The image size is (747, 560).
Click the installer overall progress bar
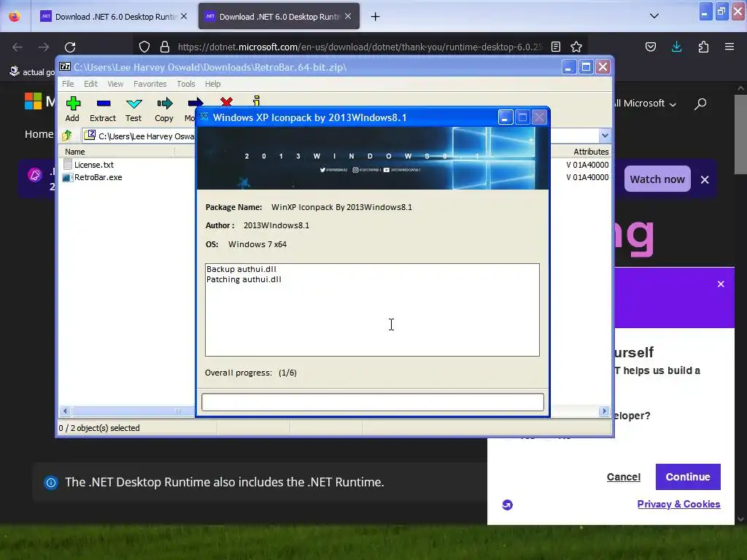pyautogui.click(x=372, y=402)
